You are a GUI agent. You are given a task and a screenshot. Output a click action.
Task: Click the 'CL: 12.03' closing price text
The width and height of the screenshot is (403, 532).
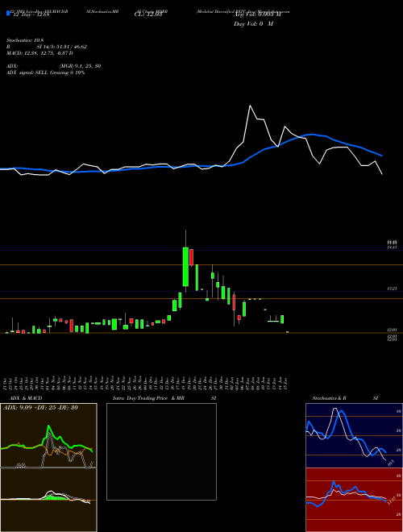click(x=148, y=15)
